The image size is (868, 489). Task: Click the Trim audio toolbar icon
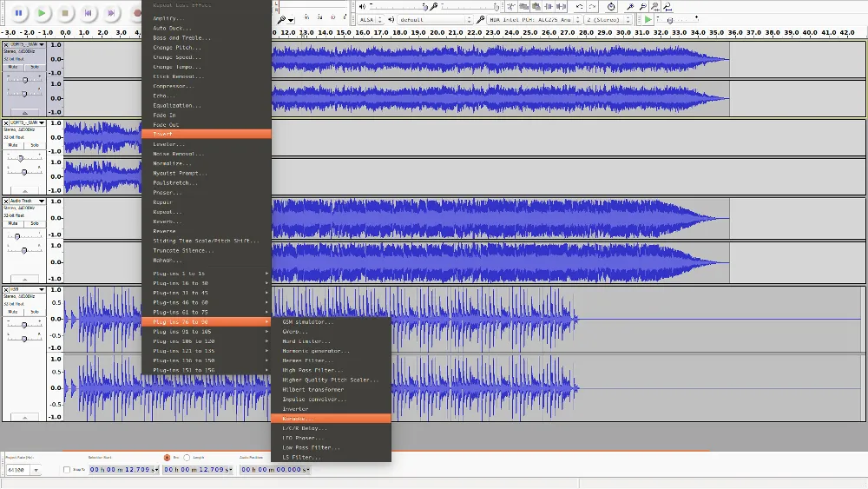tap(549, 7)
